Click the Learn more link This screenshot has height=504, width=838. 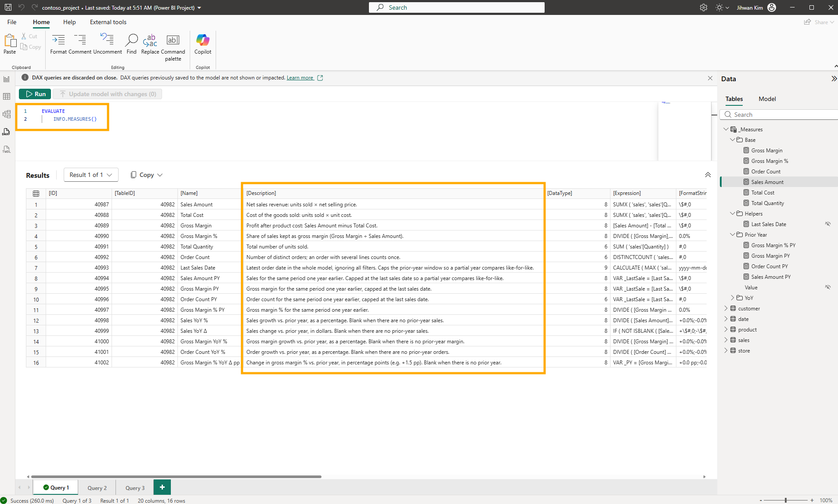coord(300,78)
